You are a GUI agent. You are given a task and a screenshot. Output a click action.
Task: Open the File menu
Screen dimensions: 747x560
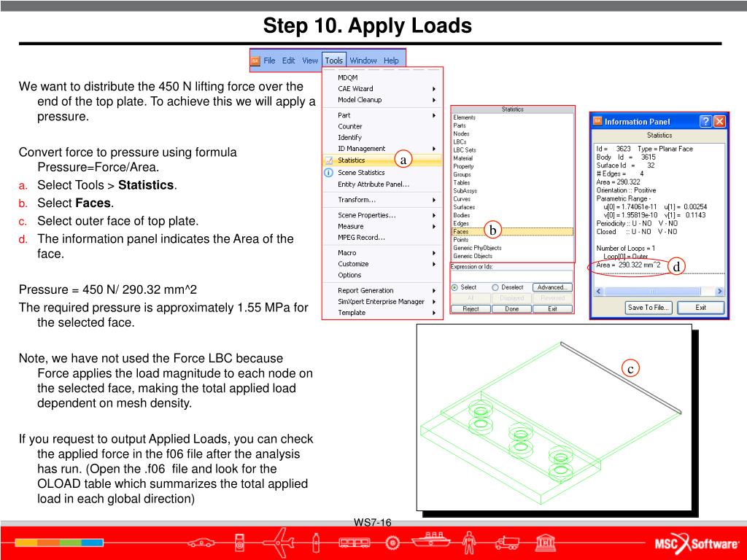[270, 61]
